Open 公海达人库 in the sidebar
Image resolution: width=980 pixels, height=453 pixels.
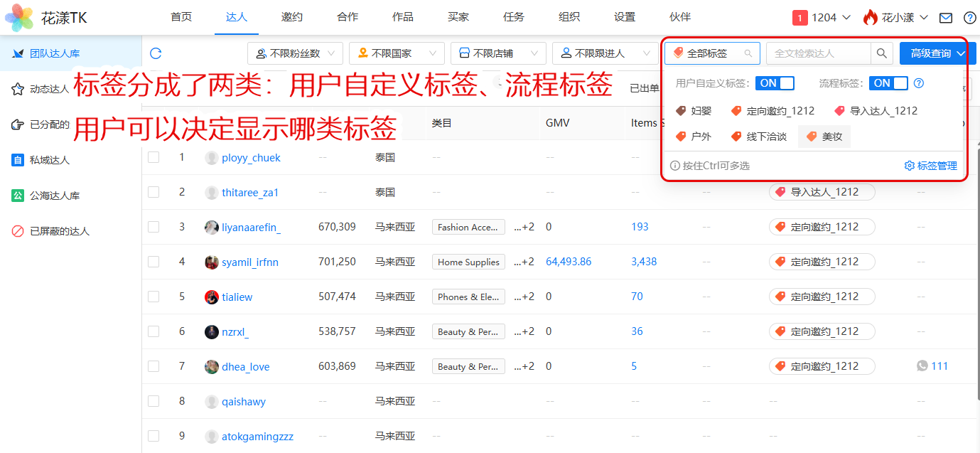click(x=54, y=196)
